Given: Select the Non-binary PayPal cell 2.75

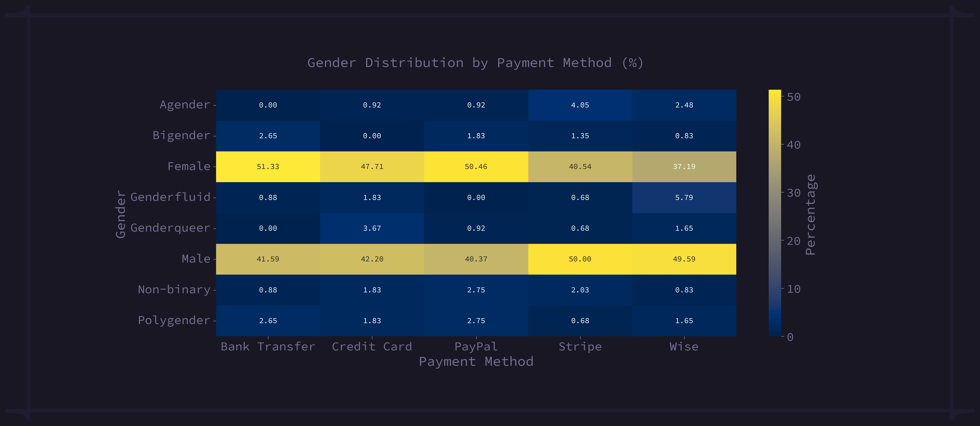Looking at the screenshot, I should point(476,290).
